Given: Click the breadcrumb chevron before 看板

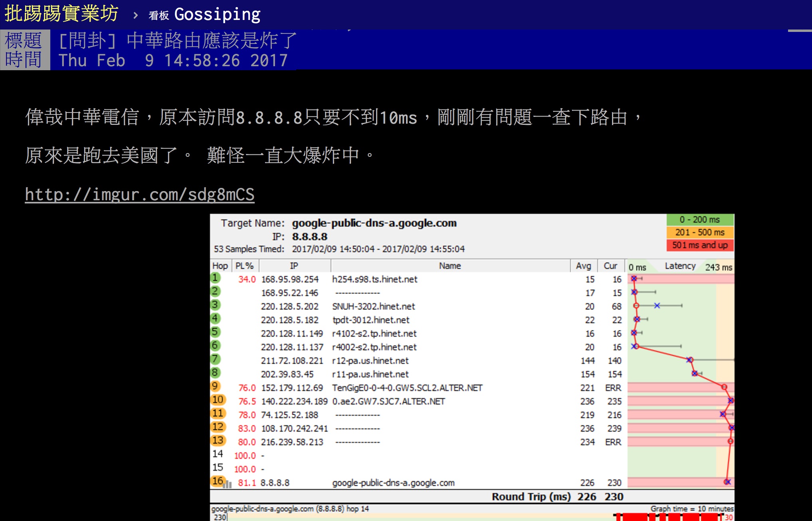Looking at the screenshot, I should (135, 16).
